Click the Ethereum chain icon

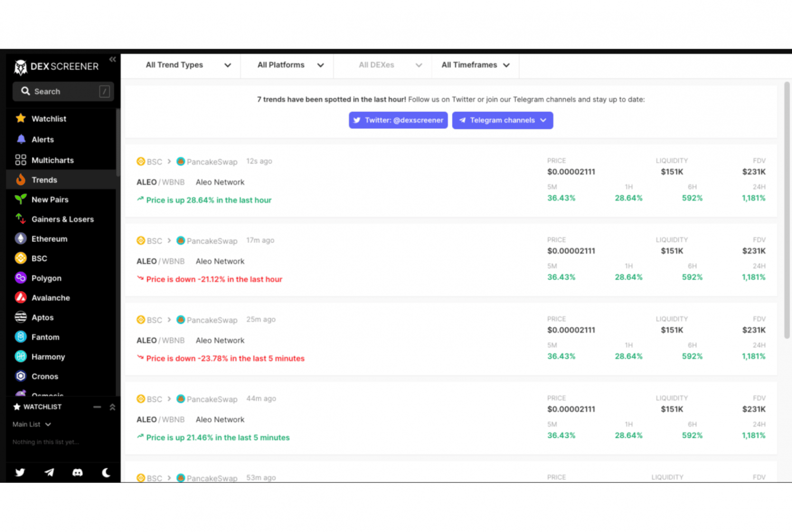click(x=21, y=239)
